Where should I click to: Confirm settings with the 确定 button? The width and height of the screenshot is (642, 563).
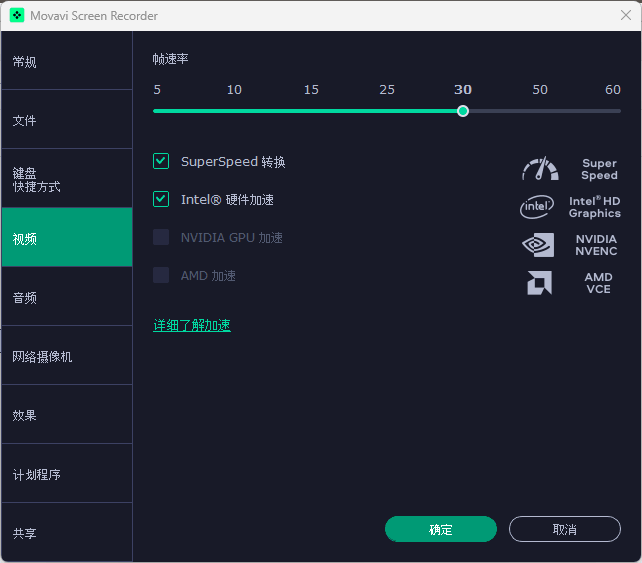441,529
